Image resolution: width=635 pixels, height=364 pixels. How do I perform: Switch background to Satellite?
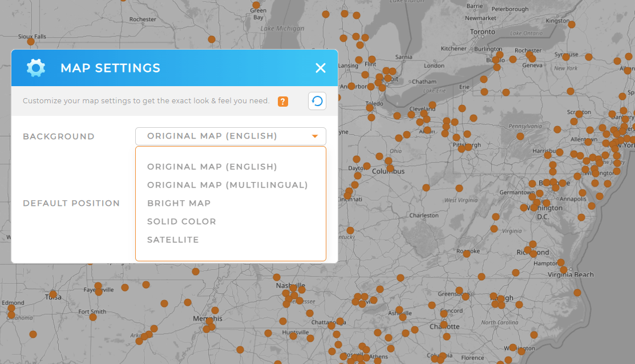[173, 240]
